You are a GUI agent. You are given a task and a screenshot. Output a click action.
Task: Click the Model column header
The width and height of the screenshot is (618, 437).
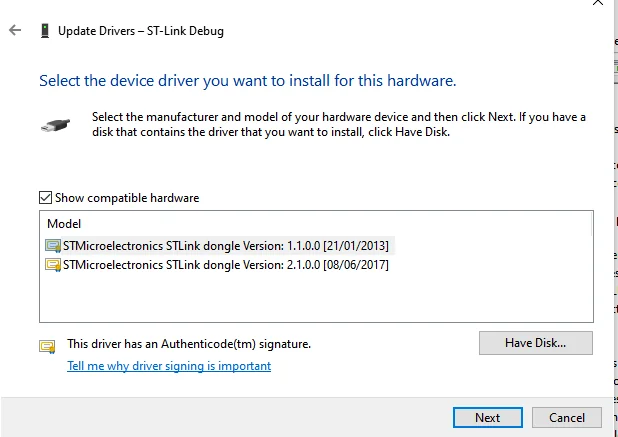coord(64,224)
